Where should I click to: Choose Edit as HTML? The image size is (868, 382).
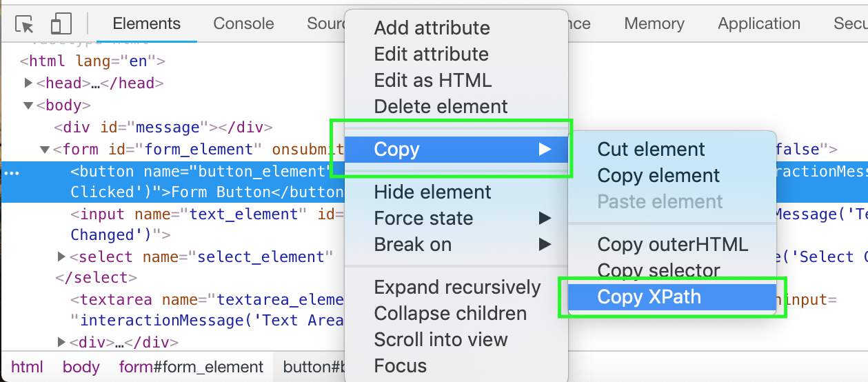click(x=432, y=80)
